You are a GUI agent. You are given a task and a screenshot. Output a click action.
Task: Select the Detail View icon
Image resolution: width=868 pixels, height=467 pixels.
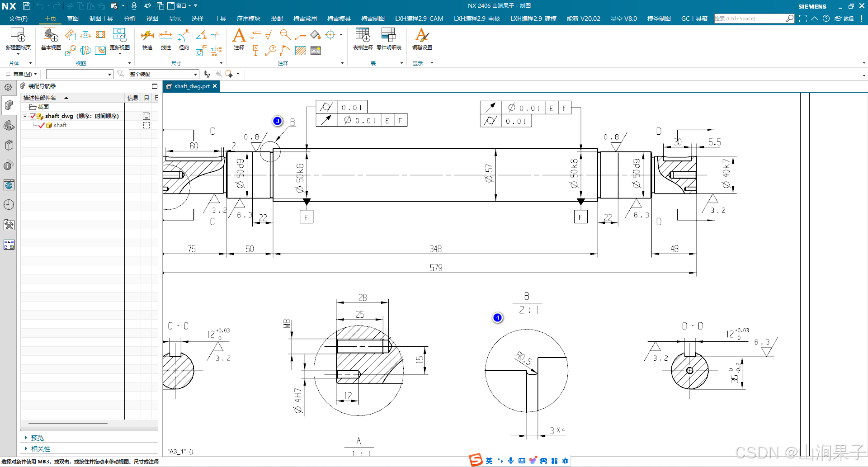[71, 51]
